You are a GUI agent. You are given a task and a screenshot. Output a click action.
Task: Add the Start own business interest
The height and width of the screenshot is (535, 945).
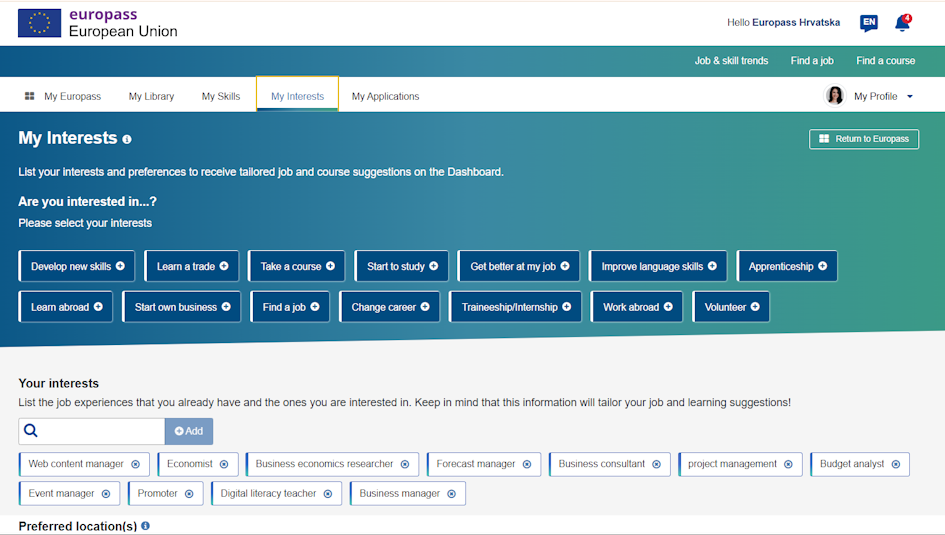181,307
